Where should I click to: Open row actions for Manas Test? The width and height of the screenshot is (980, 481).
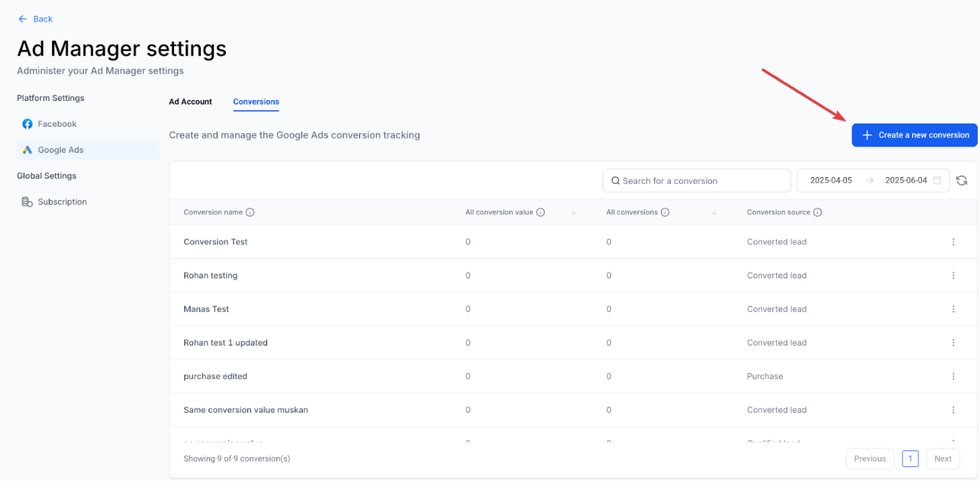coord(953,309)
